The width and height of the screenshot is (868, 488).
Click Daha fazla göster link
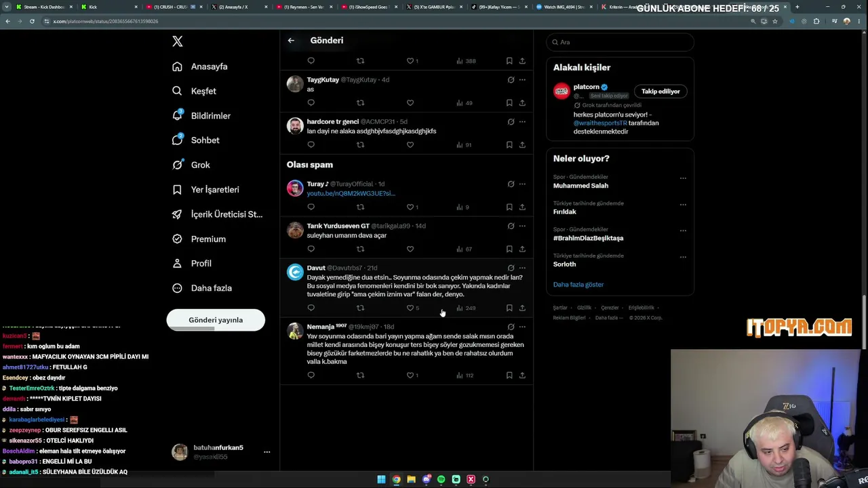coord(578,285)
